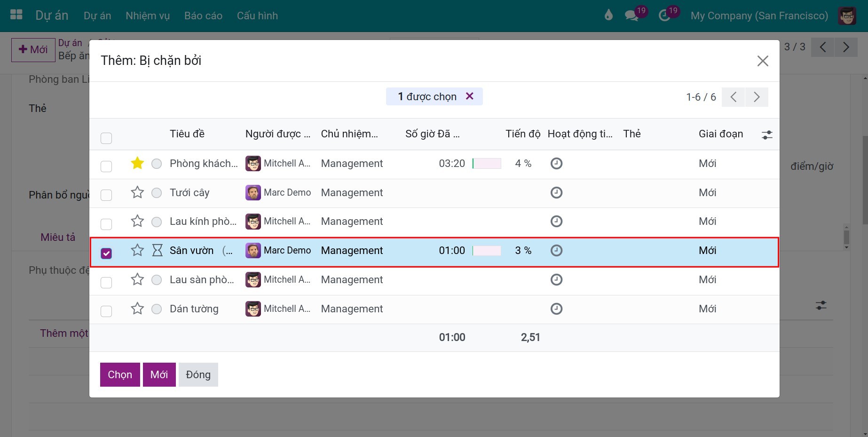Screen dimensions: 868x437
Task: Star the Dán tường task
Action: point(137,309)
